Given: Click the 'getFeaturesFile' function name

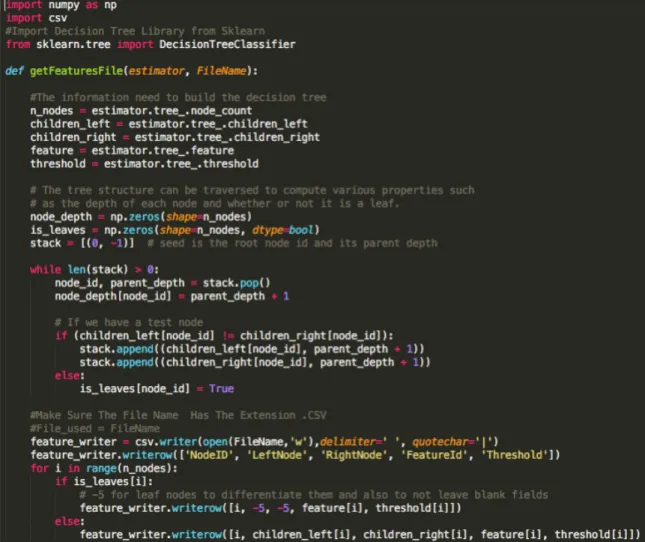Looking at the screenshot, I should click(x=77, y=71).
